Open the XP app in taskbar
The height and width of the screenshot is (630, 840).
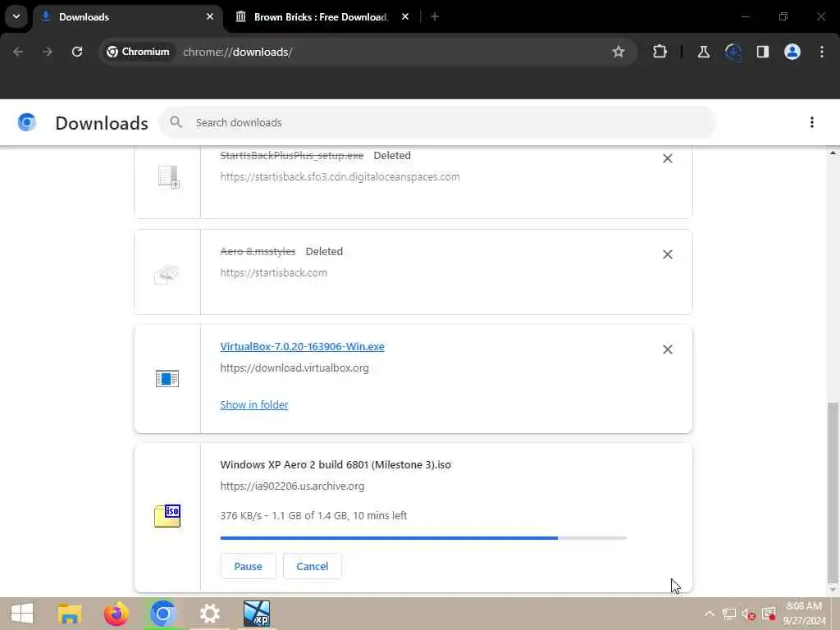tap(257, 614)
